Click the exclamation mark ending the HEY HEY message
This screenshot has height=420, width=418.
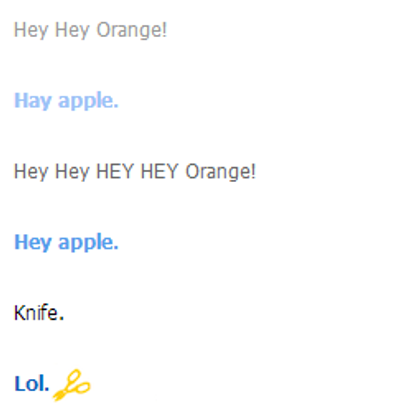tap(253, 171)
